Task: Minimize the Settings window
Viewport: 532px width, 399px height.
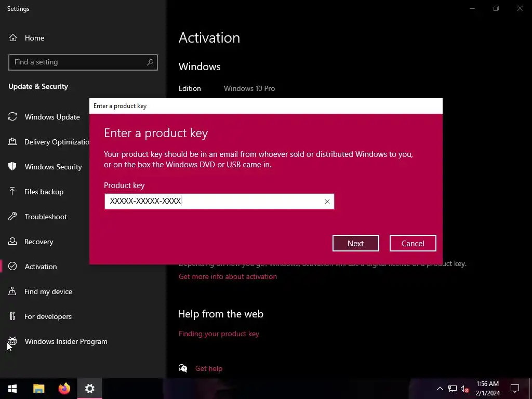Action: pyautogui.click(x=472, y=8)
